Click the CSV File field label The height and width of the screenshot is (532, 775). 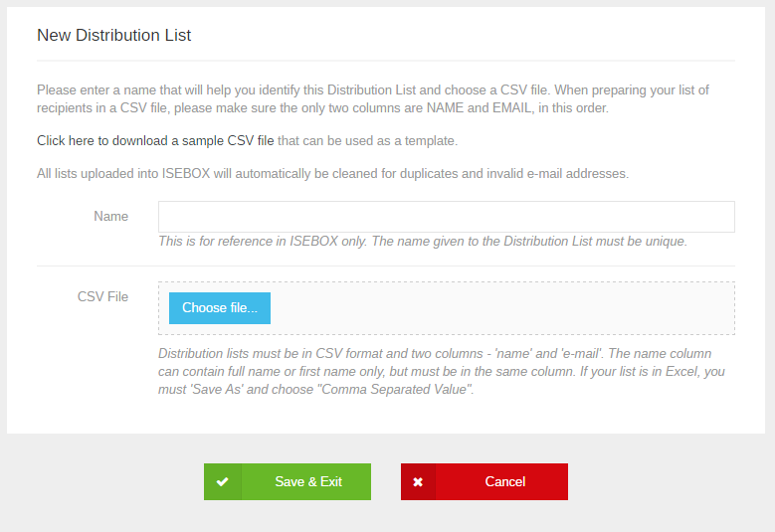(102, 297)
